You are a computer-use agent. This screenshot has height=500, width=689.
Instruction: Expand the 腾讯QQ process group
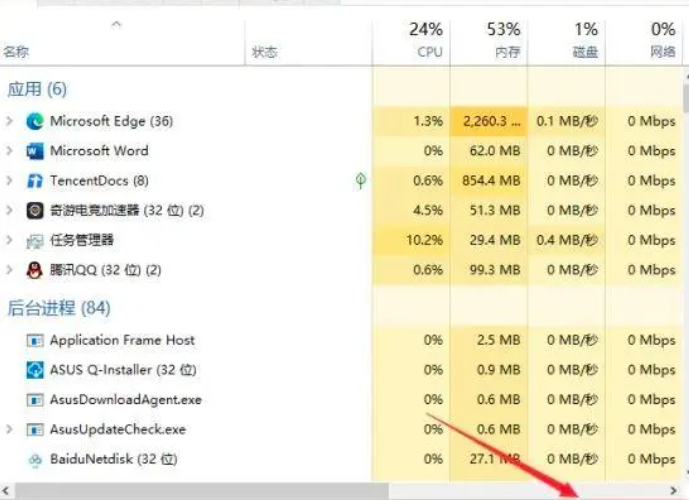(10, 270)
